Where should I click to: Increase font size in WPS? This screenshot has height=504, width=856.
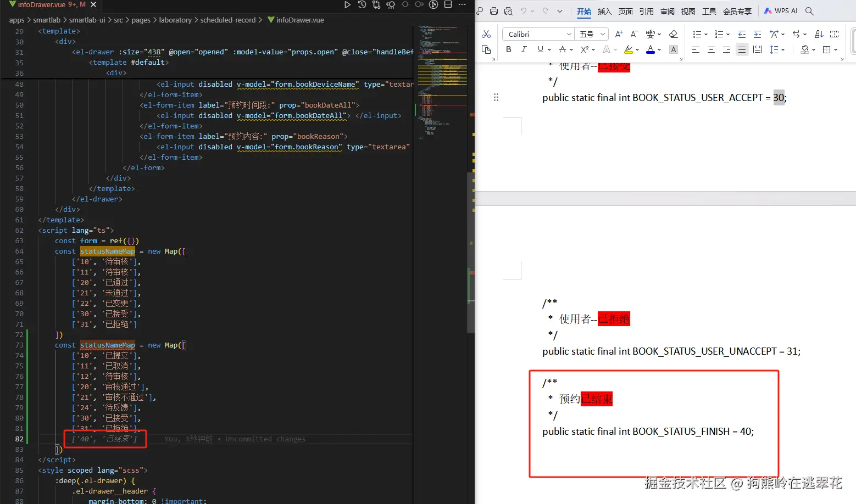coord(619,34)
